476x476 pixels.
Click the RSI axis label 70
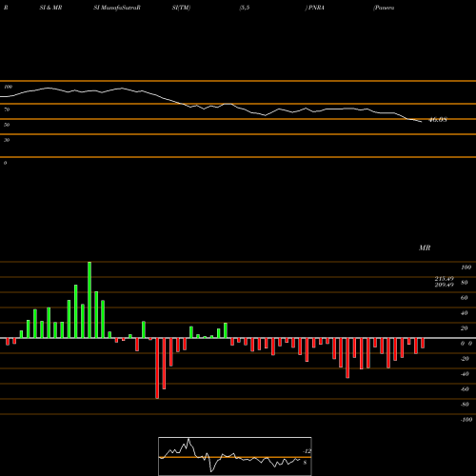[x=7, y=109]
